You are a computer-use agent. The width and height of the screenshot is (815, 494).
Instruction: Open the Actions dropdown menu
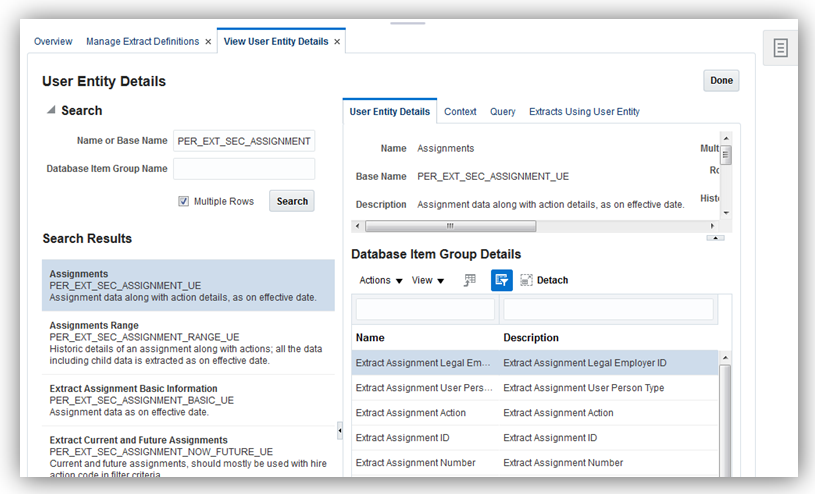[x=381, y=280]
